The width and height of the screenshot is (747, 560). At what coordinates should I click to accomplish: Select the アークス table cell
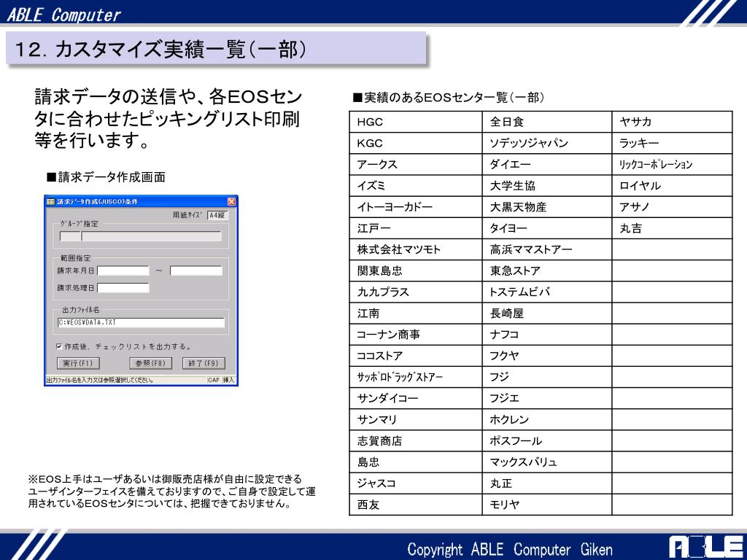415,164
